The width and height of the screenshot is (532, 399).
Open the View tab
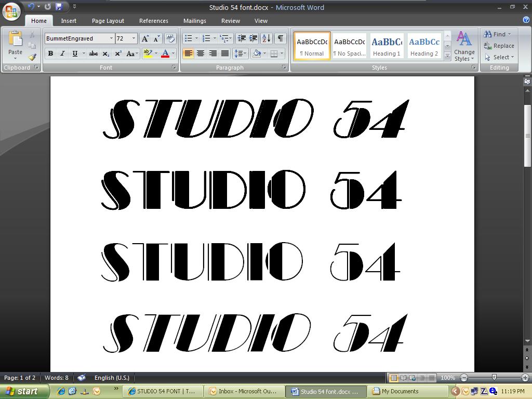pyautogui.click(x=261, y=21)
